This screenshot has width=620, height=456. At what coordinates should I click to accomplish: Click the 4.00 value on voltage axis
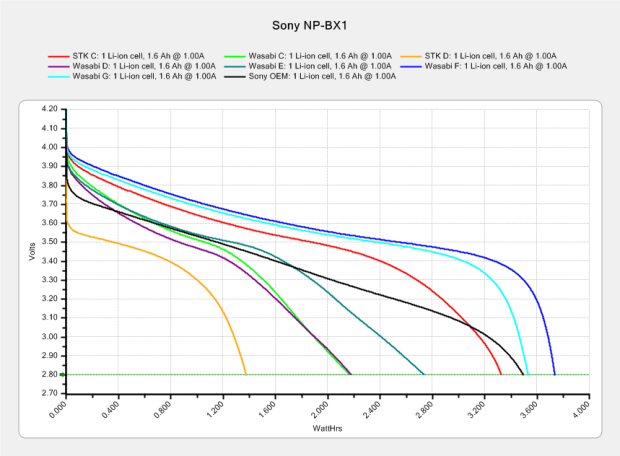pyautogui.click(x=49, y=147)
